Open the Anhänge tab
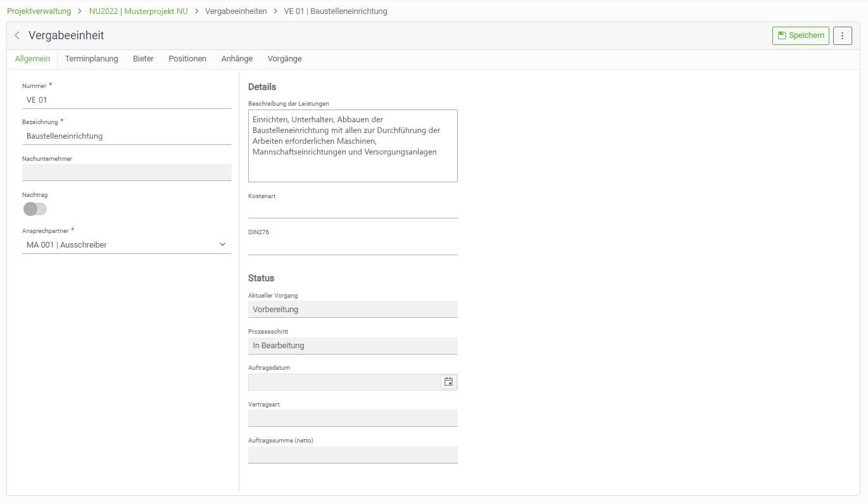 237,59
